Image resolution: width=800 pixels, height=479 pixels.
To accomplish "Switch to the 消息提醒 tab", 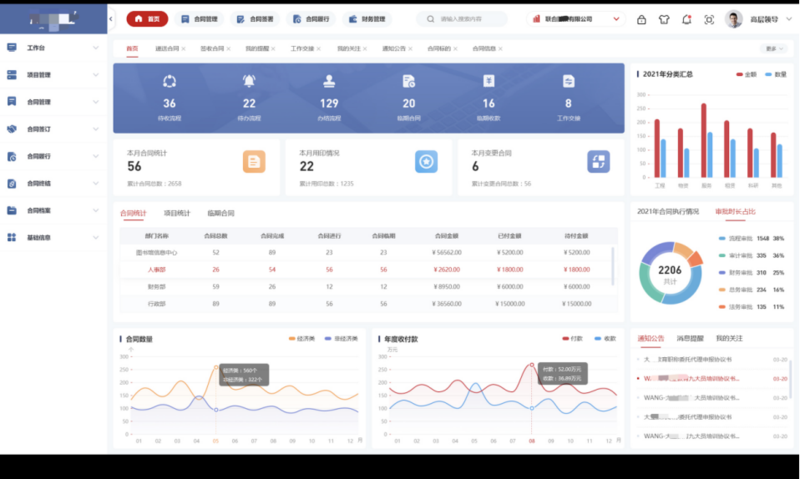I will 689,338.
